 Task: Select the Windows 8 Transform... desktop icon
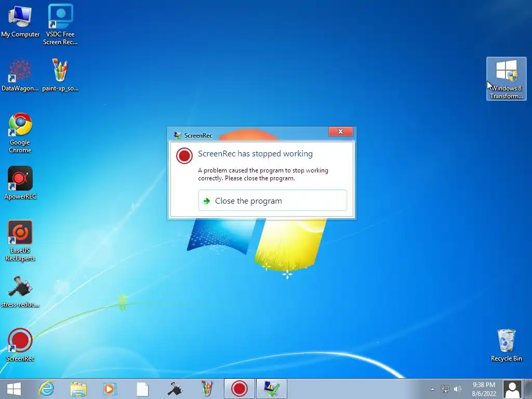pyautogui.click(x=506, y=79)
